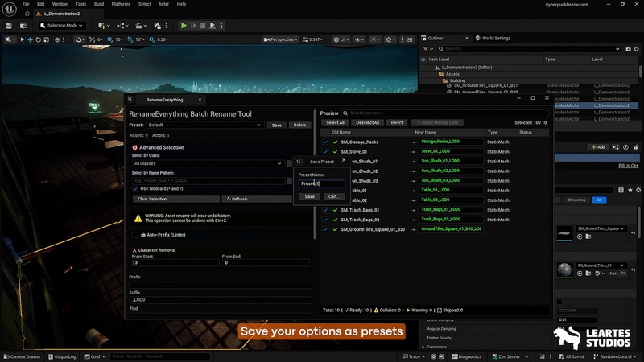Click the Skip frame playback icon
Image resolution: width=644 pixels, height=362 pixels.
point(195,26)
